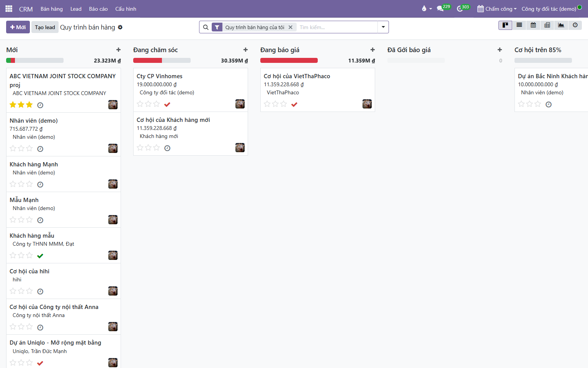Click the Mới column progress bar
The width and height of the screenshot is (588, 368).
coord(35,60)
